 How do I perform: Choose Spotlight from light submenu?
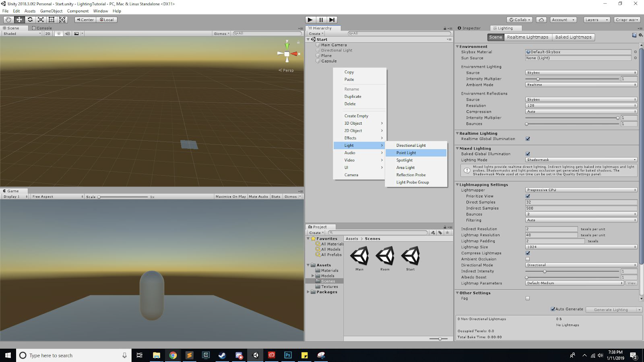(416, 160)
